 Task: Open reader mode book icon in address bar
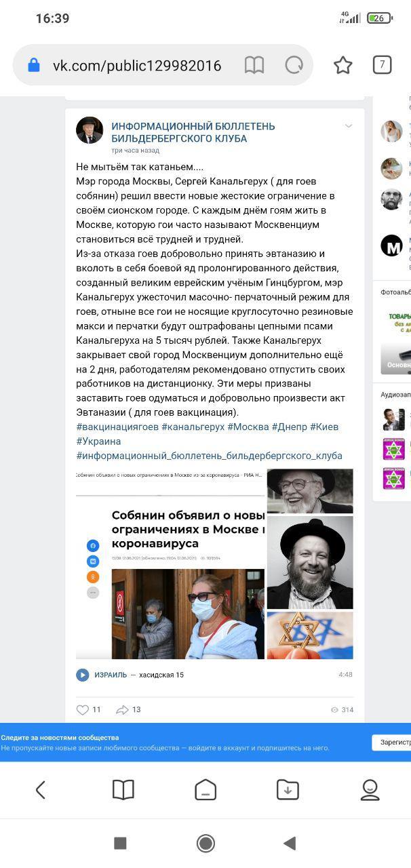254,65
